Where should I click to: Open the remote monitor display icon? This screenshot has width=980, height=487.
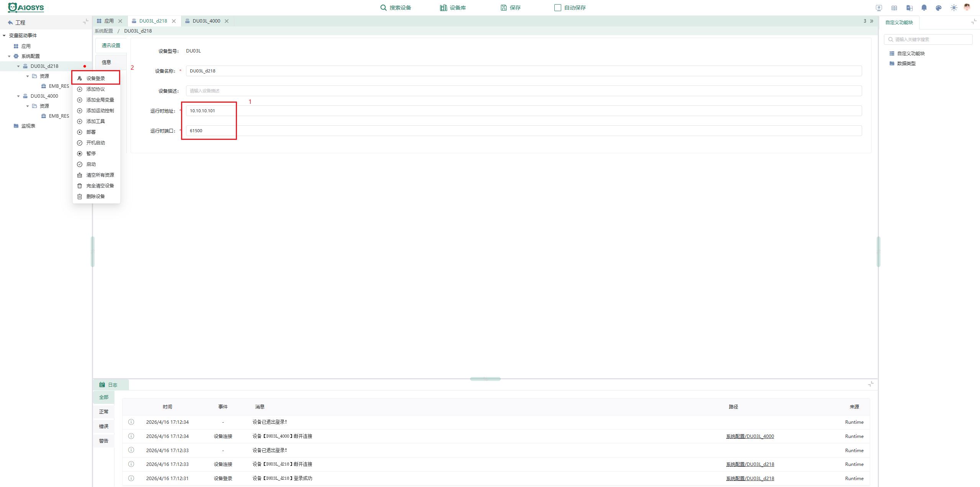[879, 8]
